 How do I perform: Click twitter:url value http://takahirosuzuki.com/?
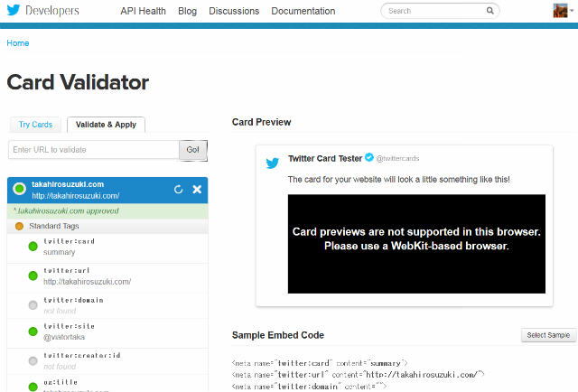87,282
